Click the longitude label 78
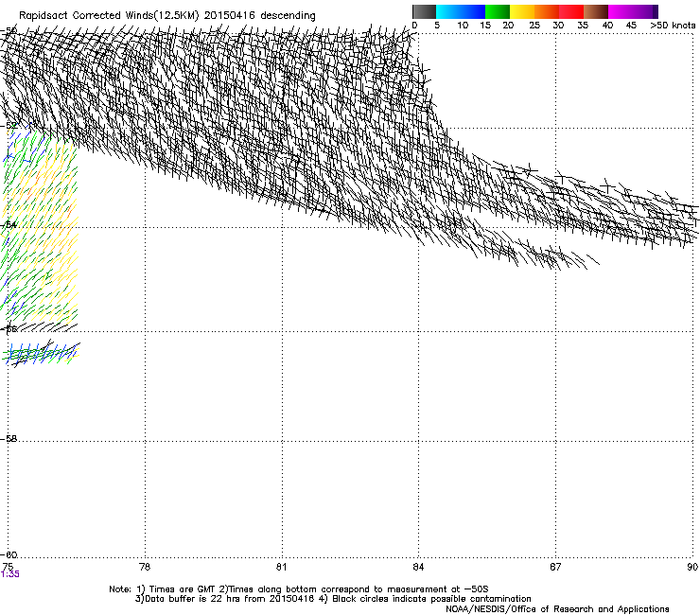Screen dimensions: 700x615 click(145, 567)
